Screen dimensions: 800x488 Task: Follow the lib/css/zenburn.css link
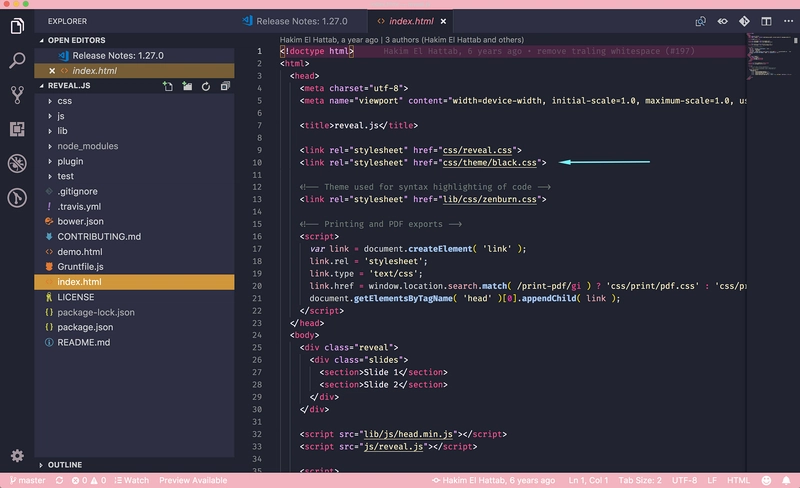click(489, 200)
